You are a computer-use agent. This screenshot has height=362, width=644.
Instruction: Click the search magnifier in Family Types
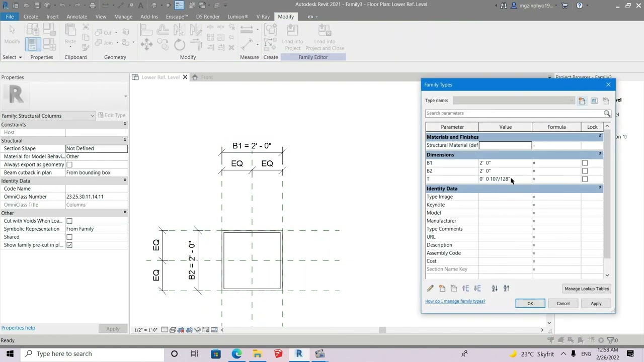pyautogui.click(x=607, y=114)
